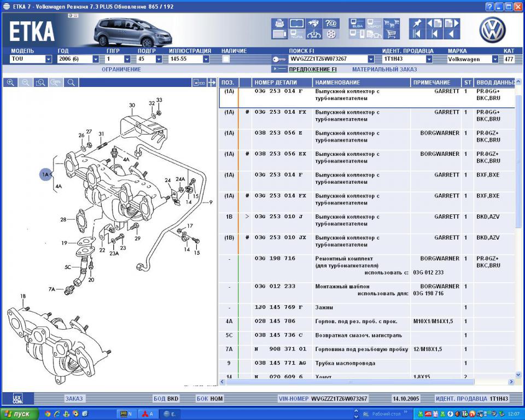The image size is (525, 420).
Task: Zoom in on illustration with plus magnifier
Action: coord(11,83)
